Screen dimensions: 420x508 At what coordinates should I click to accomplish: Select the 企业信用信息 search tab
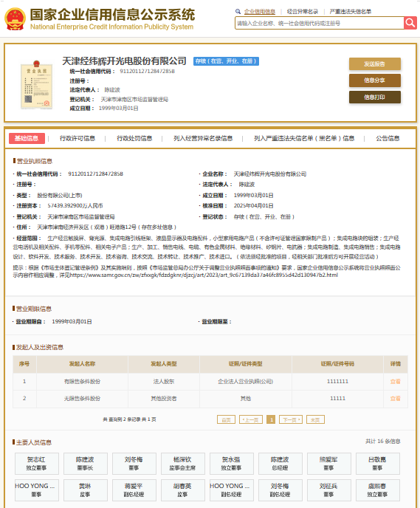click(x=260, y=12)
